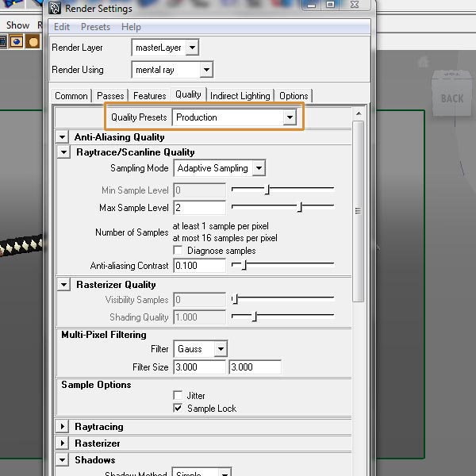Open the Help menu
Viewport: 476px width, 476px height.
point(131,27)
